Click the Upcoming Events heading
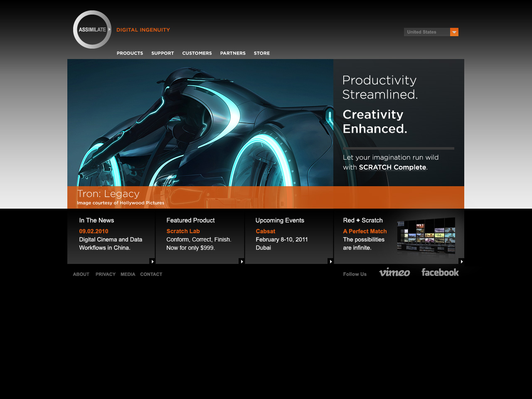The image size is (532, 399). click(x=280, y=220)
